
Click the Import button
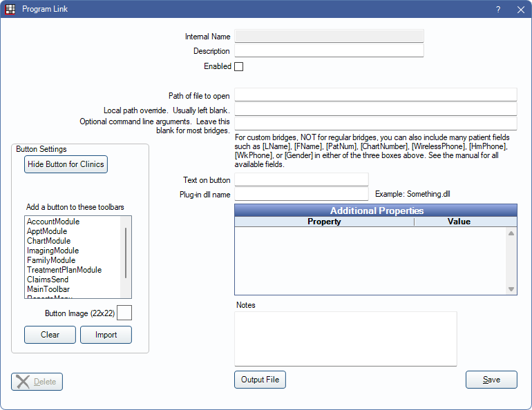click(106, 335)
